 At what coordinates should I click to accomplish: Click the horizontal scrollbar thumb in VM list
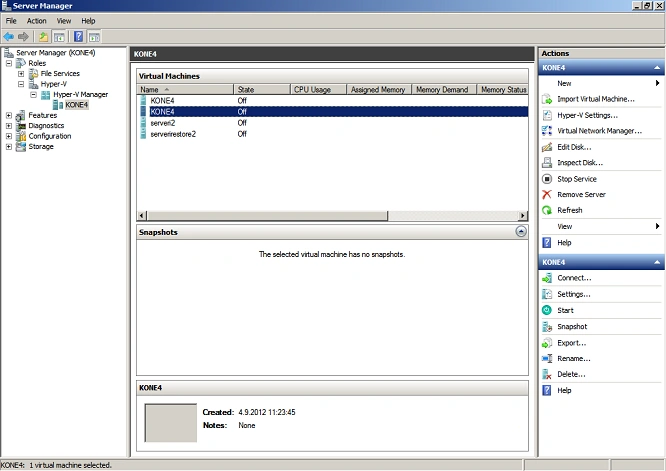267,216
